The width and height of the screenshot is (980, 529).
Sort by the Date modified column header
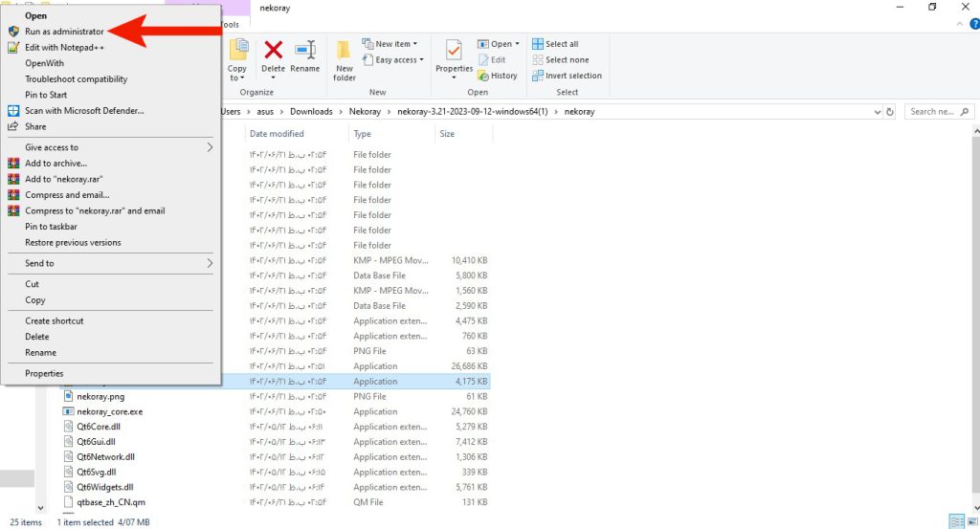277,134
